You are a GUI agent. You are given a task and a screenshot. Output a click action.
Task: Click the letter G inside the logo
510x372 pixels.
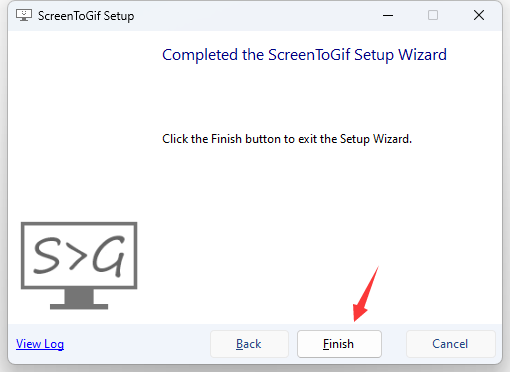pyautogui.click(x=109, y=256)
